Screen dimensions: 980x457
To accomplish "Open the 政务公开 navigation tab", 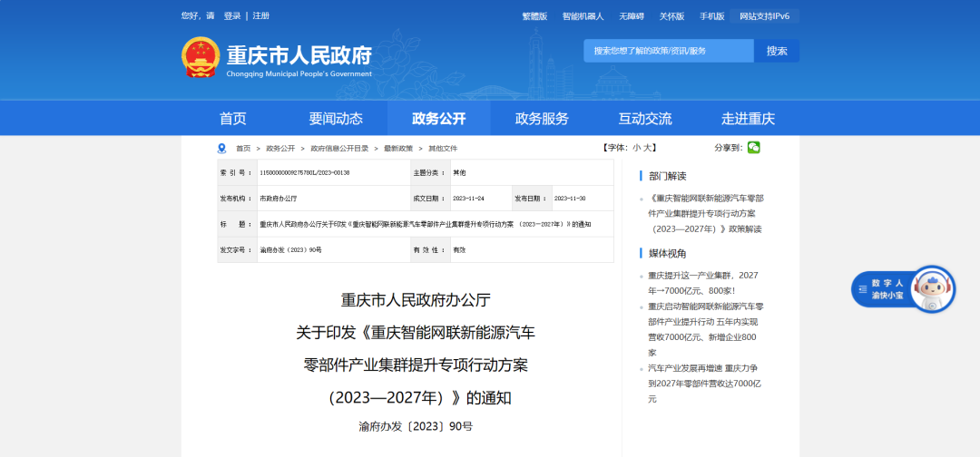I will (439, 118).
